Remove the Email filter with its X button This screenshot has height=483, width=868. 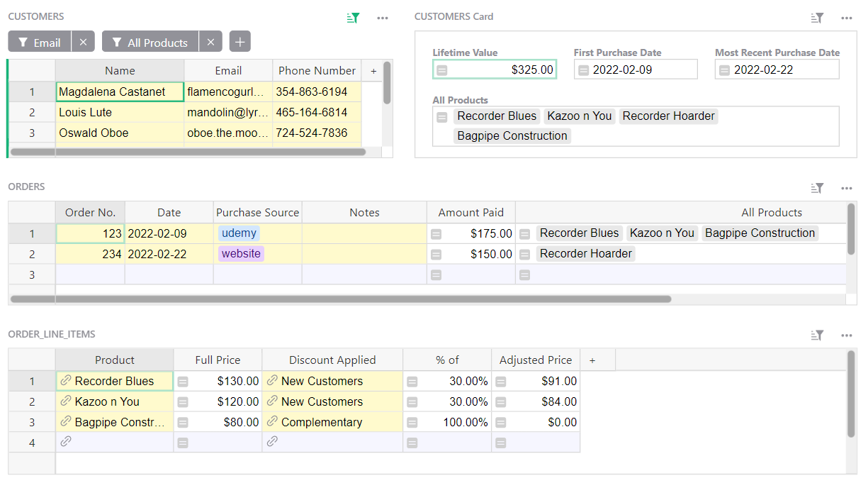[83, 41]
